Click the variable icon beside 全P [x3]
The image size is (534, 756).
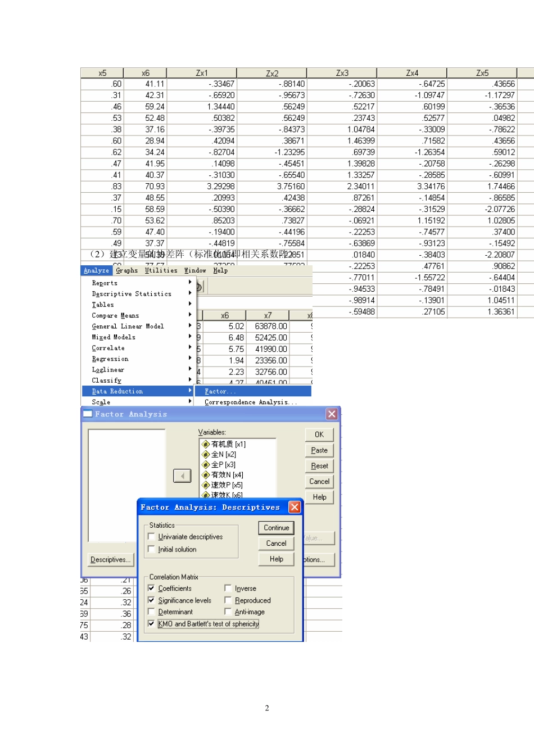[x=206, y=465]
